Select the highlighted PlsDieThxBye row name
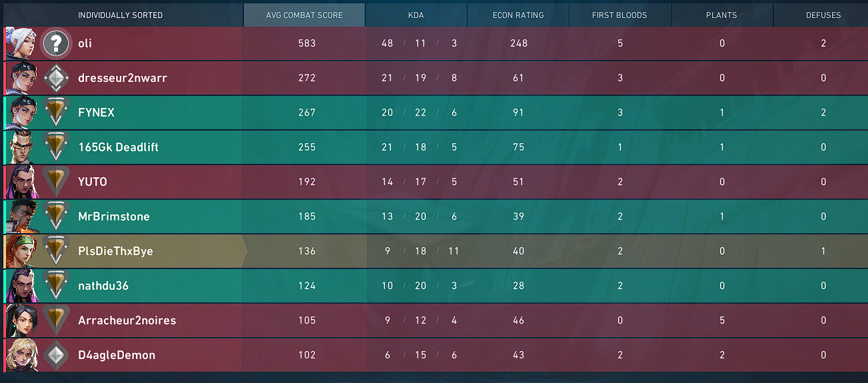This screenshot has width=868, height=383. point(115,251)
